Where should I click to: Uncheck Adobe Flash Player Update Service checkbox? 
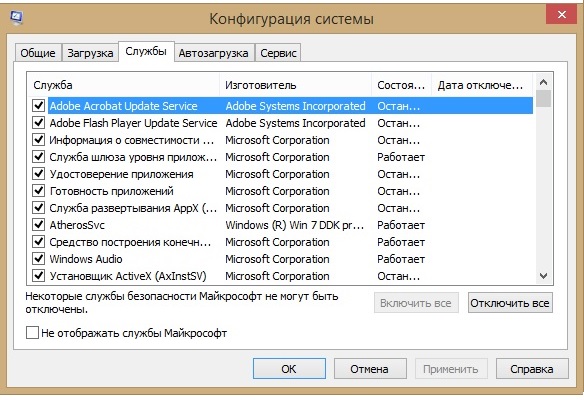click(38, 123)
